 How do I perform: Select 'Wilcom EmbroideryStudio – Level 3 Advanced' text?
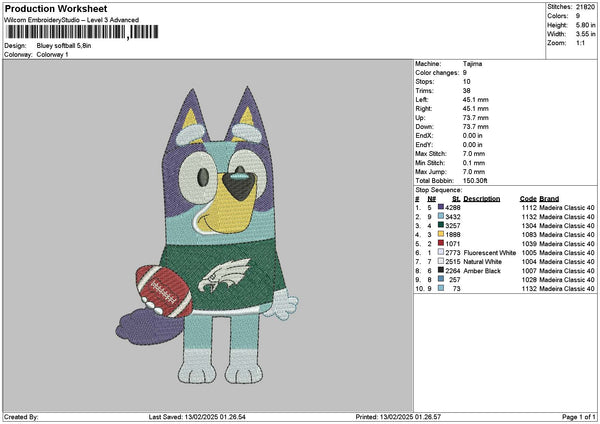point(72,20)
